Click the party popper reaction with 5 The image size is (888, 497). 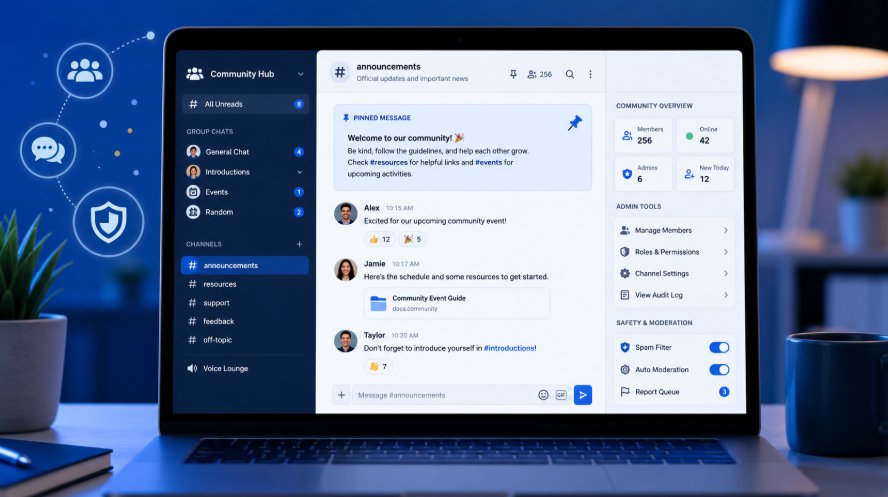tap(412, 239)
